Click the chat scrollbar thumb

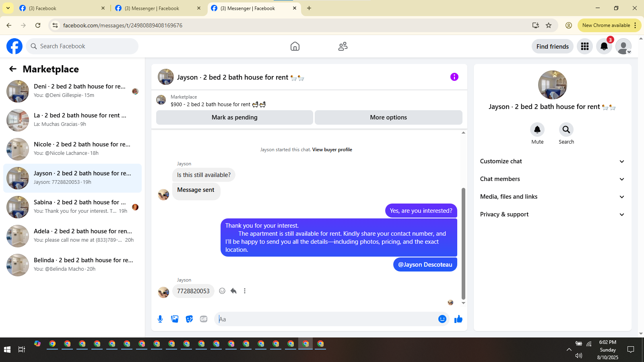click(x=463, y=243)
